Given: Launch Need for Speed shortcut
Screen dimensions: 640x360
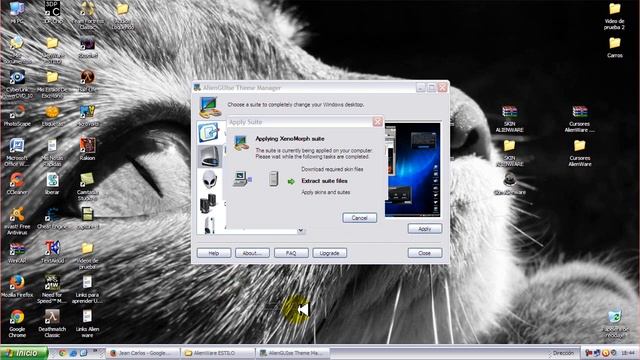Looking at the screenshot, I should pos(52,289).
